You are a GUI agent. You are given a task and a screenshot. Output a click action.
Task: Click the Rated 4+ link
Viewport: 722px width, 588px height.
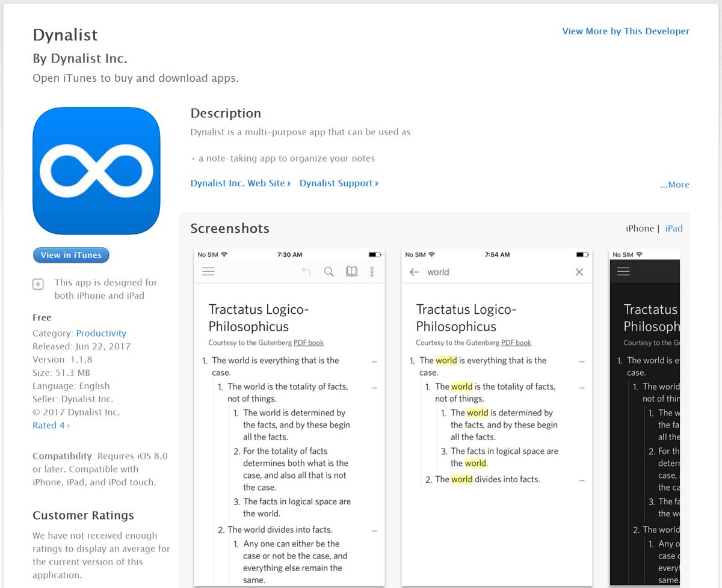(52, 425)
